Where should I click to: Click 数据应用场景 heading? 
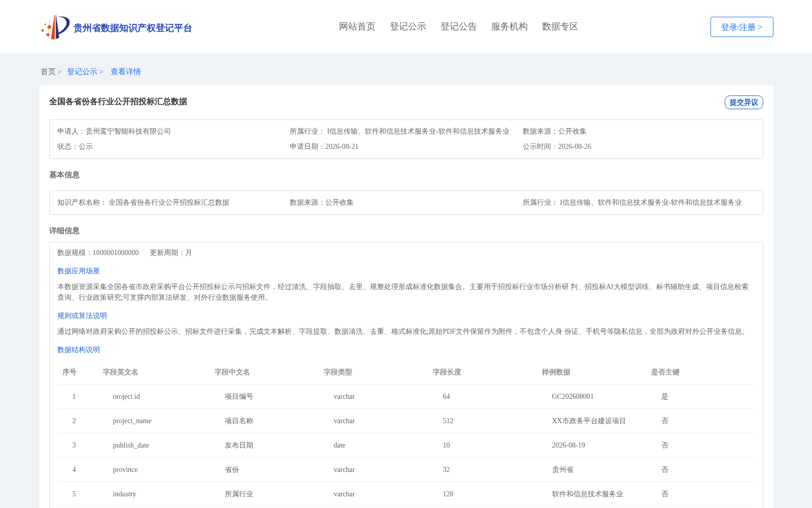(x=79, y=271)
